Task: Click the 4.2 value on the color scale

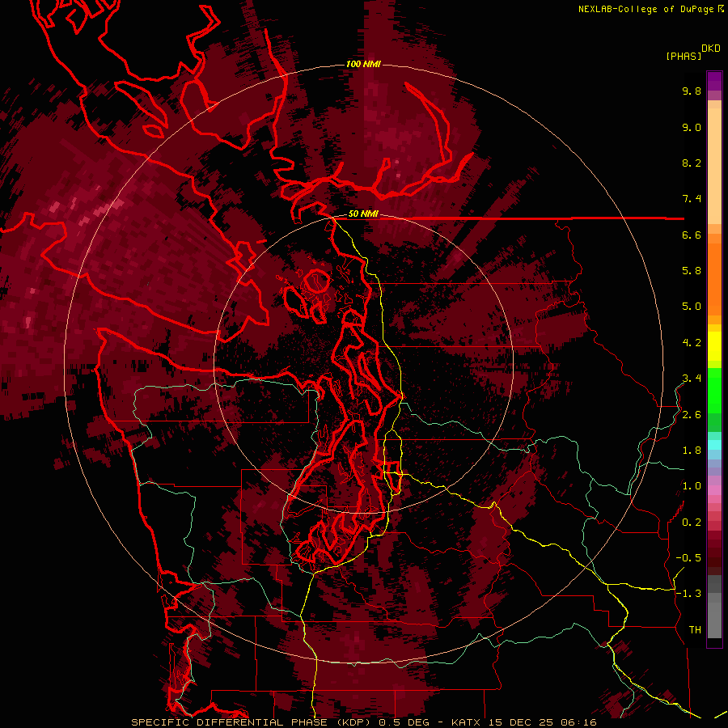Action: tap(692, 343)
